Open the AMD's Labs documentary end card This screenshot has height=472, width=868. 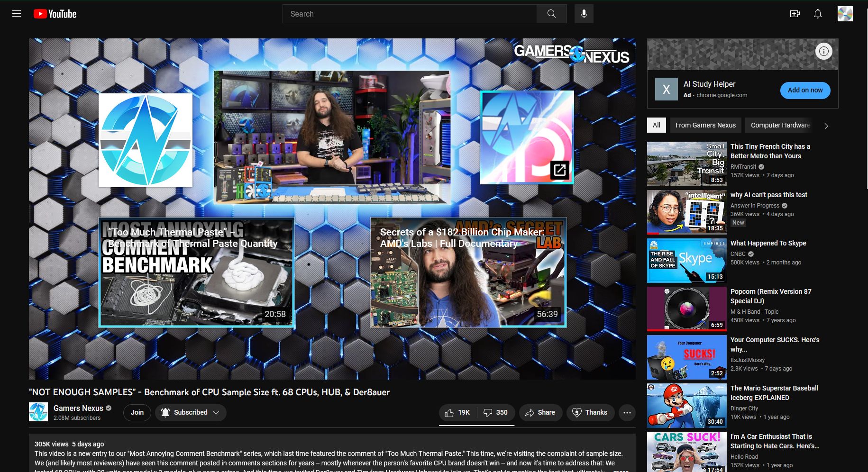468,272
